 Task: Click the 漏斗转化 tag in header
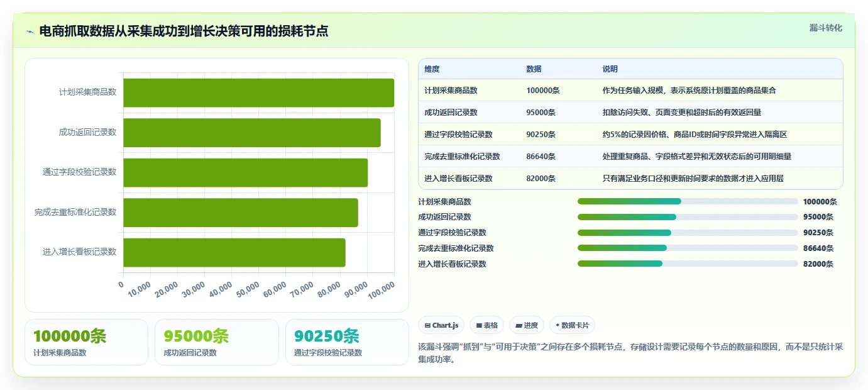[x=825, y=28]
